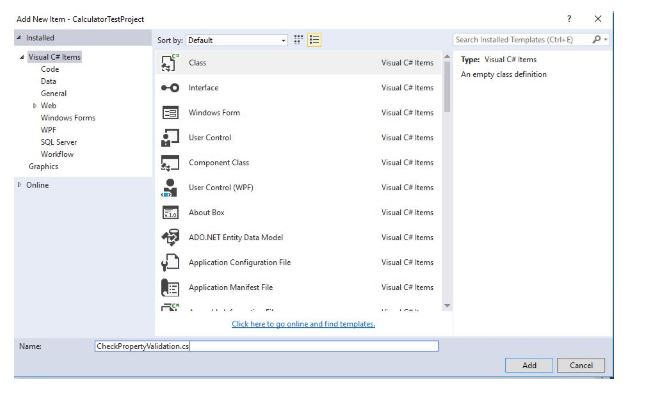
Task: Open the Sort by Default dropdown
Action: tap(236, 40)
